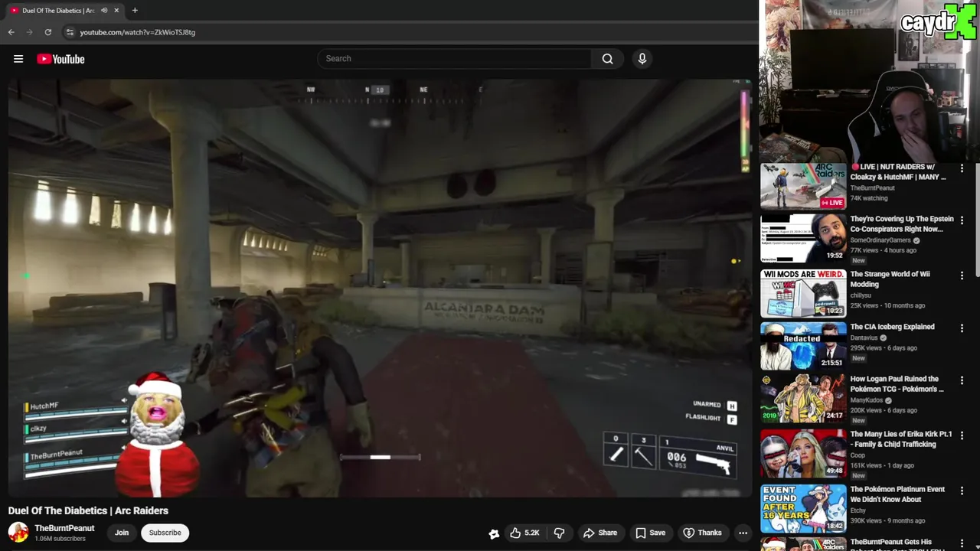Screen dimensions: 980x551
Task: Open LIVE NUT RAIDERS video title
Action: pyautogui.click(x=898, y=172)
